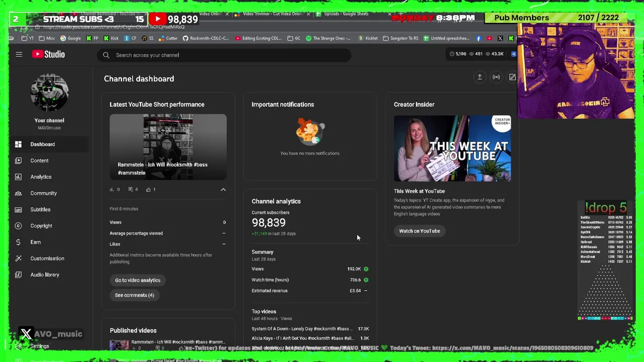Click the Watch time green up-arrow indicator
Viewport: 644px width, 362px height.
tap(366, 280)
